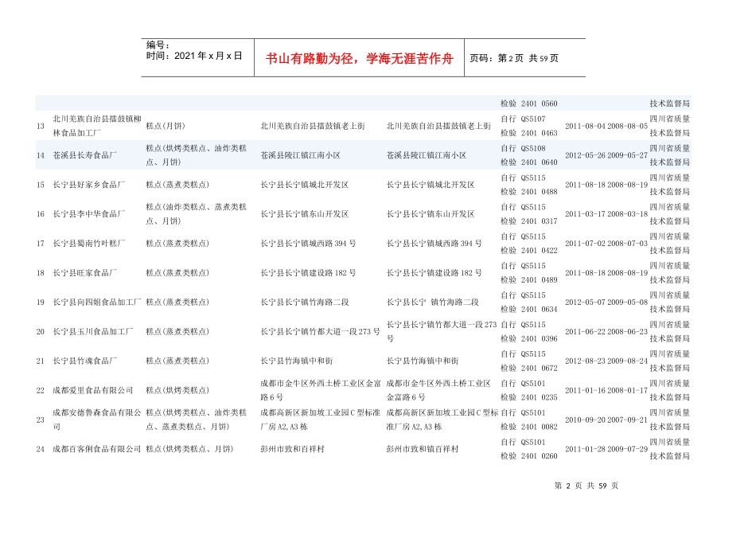Click the row number 24
Screen dimensions: 756x535
click(x=41, y=449)
